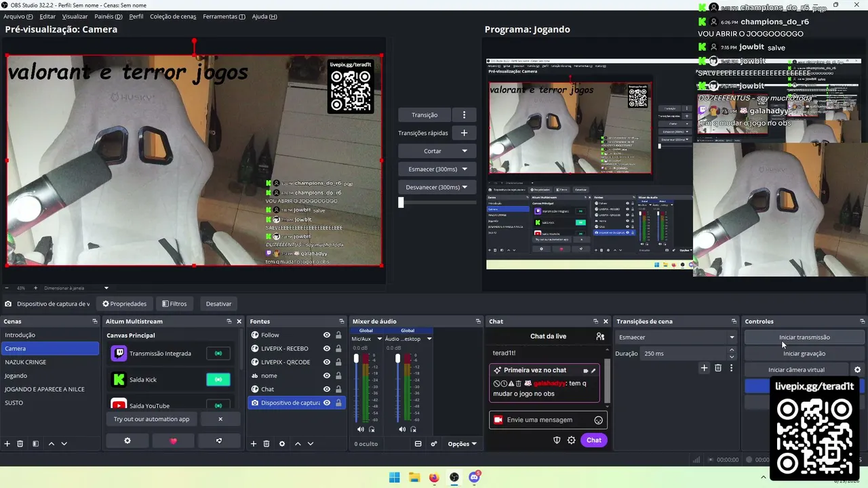Open desktop audio mixer dropdown arrow
Image resolution: width=868 pixels, height=488 pixels.
pyautogui.click(x=429, y=339)
